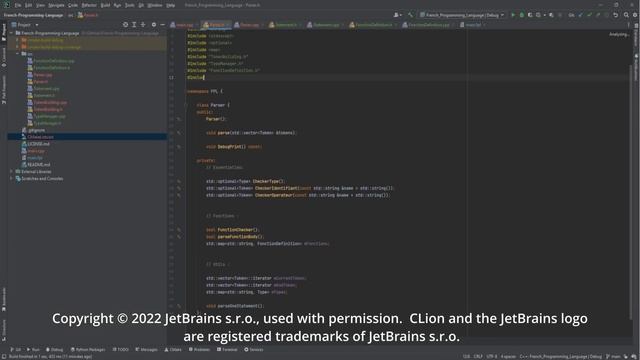This screenshot has height=360, width=640.
Task: Click Expand All icon in Project panel
Action: [134, 25]
